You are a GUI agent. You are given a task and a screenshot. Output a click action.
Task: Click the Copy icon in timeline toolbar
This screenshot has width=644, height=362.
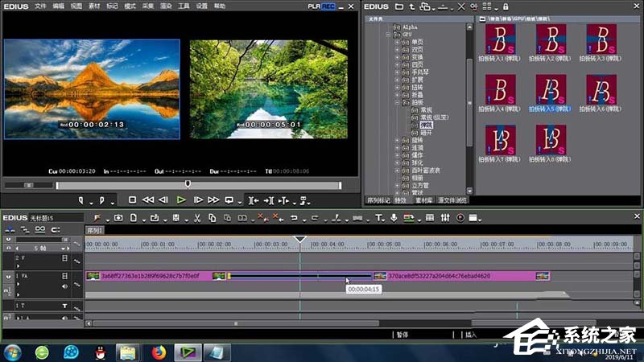click(212, 218)
